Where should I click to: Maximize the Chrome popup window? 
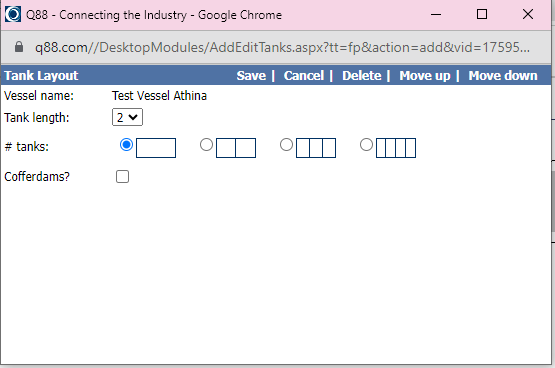[x=482, y=15]
